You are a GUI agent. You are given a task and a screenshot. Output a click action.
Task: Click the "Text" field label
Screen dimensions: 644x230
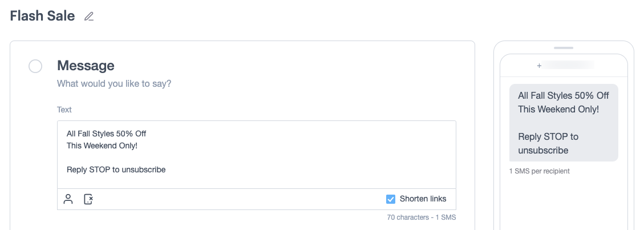click(x=64, y=110)
